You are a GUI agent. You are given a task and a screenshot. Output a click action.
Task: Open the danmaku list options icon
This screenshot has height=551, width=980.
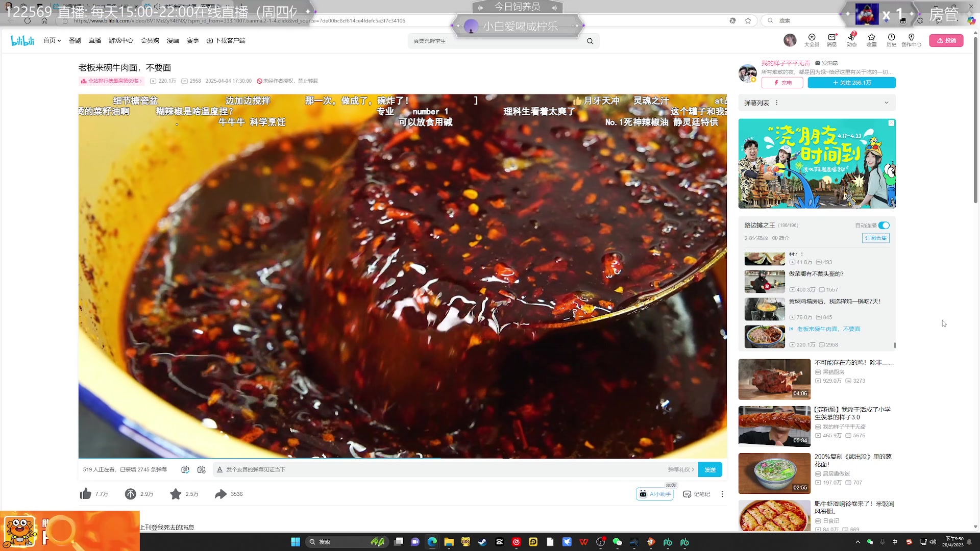pyautogui.click(x=777, y=103)
